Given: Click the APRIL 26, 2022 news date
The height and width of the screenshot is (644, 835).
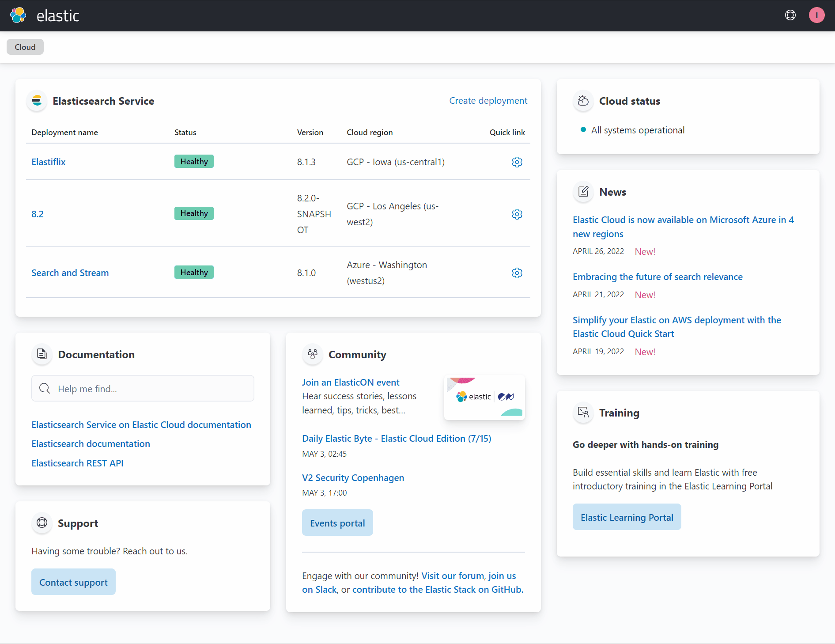Looking at the screenshot, I should coord(598,251).
